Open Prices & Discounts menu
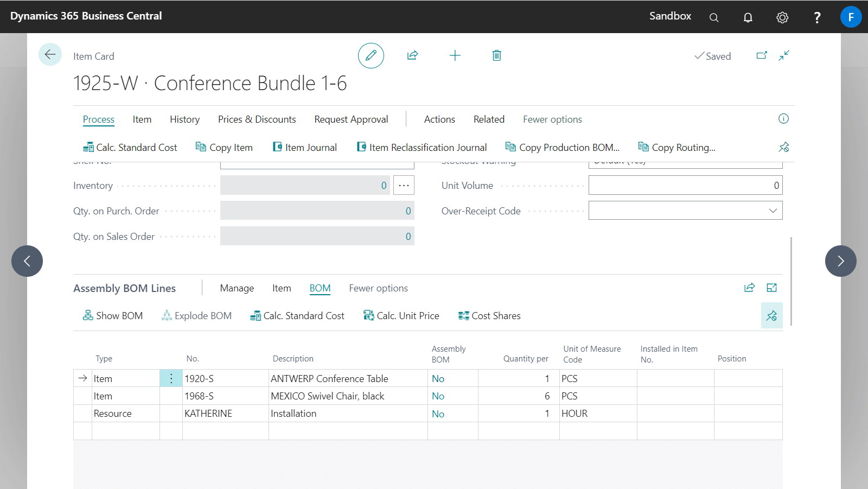The image size is (868, 489). pyautogui.click(x=257, y=119)
